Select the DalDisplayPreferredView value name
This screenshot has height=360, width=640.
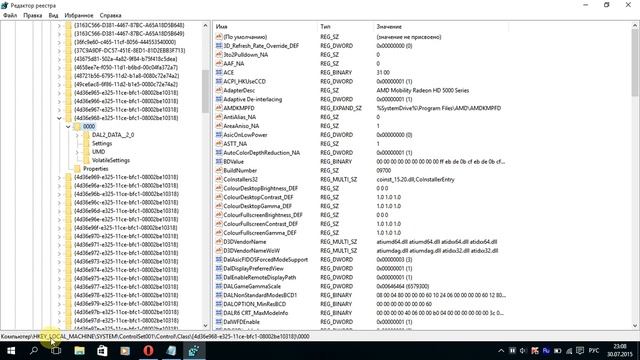tap(253, 269)
